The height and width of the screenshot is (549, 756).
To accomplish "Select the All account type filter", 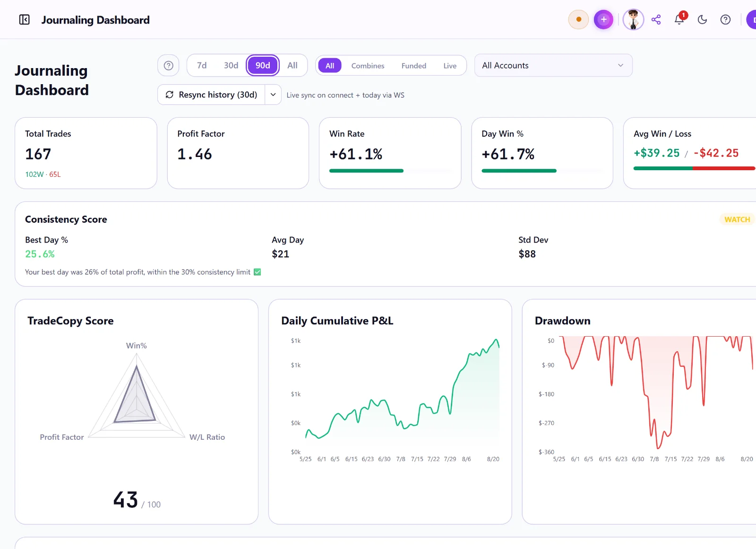I will 330,66.
